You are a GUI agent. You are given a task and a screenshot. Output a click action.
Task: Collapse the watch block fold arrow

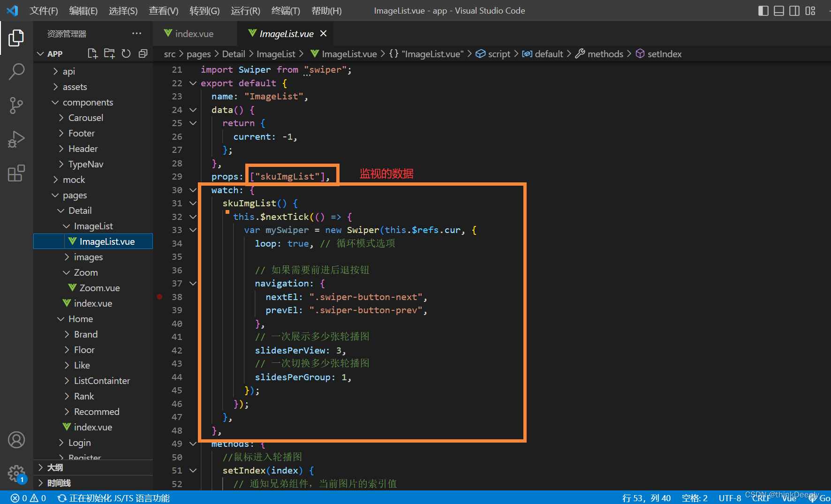pos(192,190)
